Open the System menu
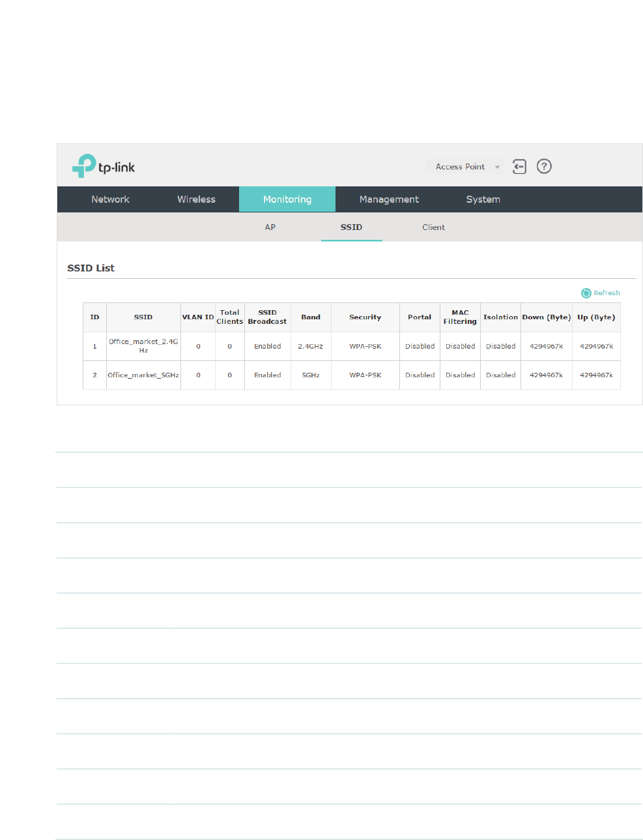The image size is (643, 840). click(483, 199)
